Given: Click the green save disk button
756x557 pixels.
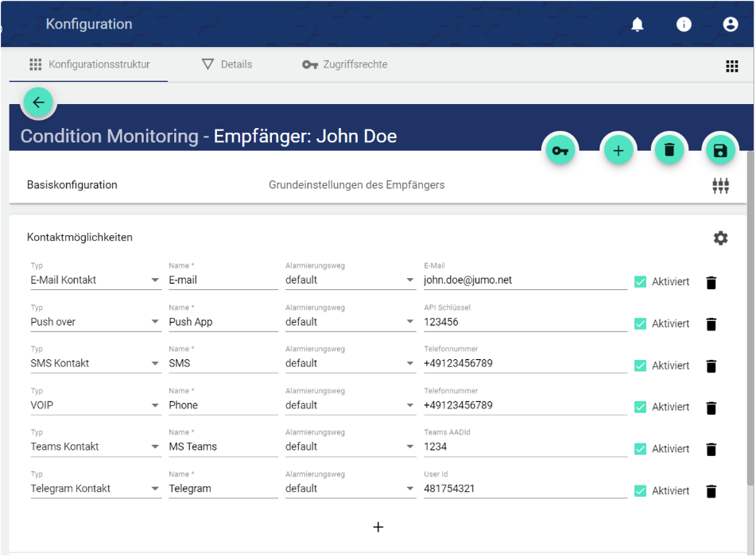Looking at the screenshot, I should coord(720,150).
